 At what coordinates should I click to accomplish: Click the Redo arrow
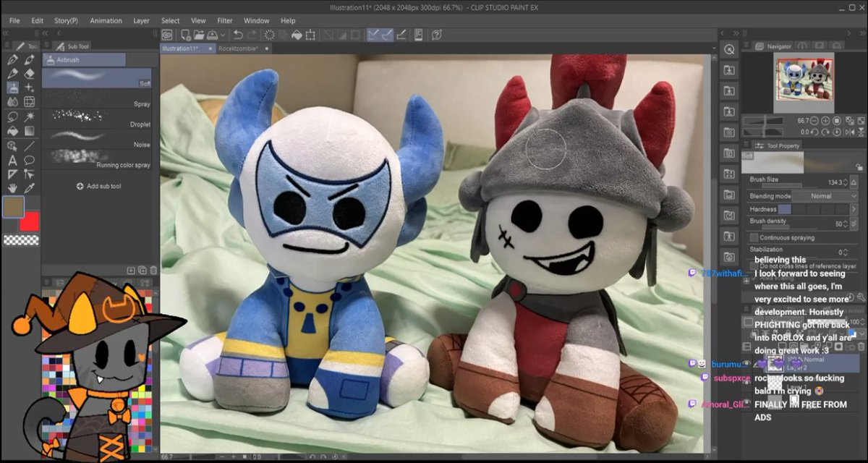coord(251,34)
